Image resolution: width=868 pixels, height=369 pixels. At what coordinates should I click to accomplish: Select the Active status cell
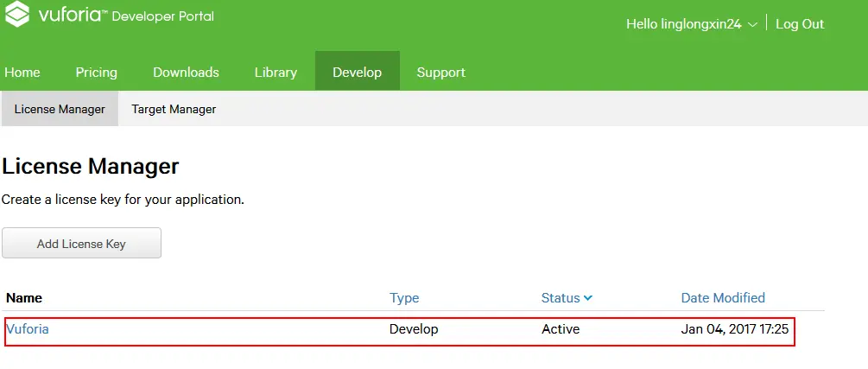pyautogui.click(x=561, y=329)
